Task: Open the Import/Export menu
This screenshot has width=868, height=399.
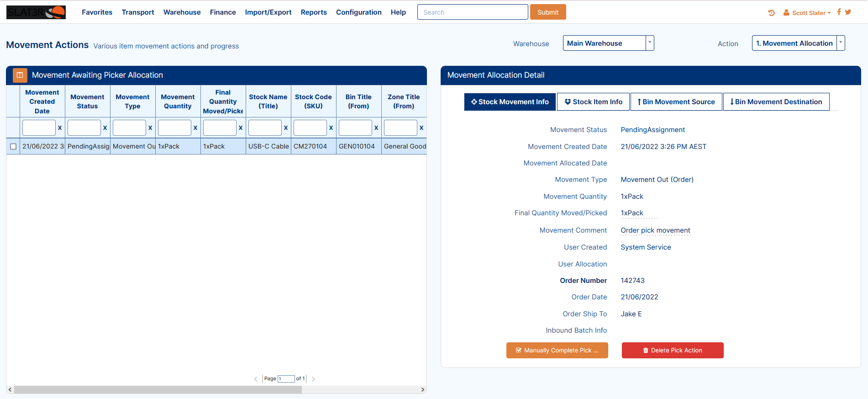Action: [268, 12]
